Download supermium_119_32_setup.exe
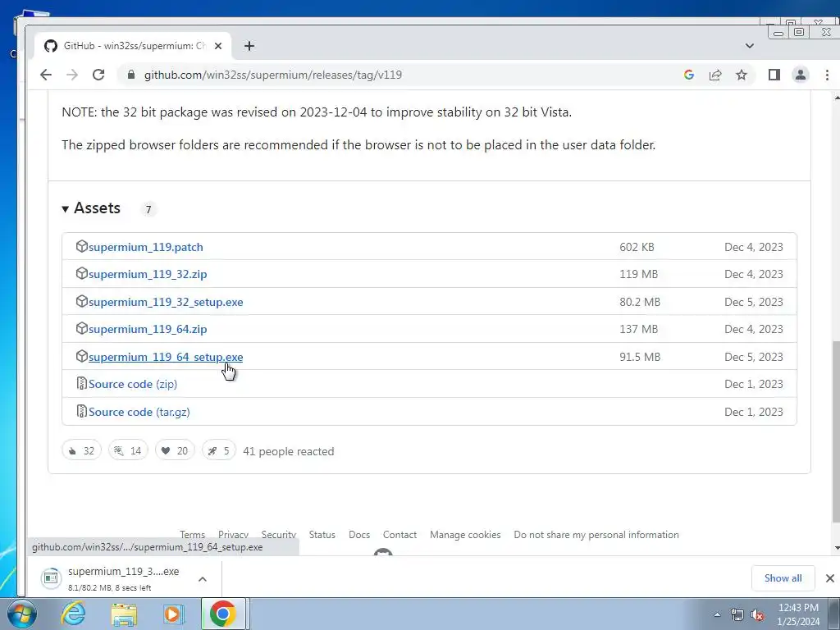 (x=166, y=302)
